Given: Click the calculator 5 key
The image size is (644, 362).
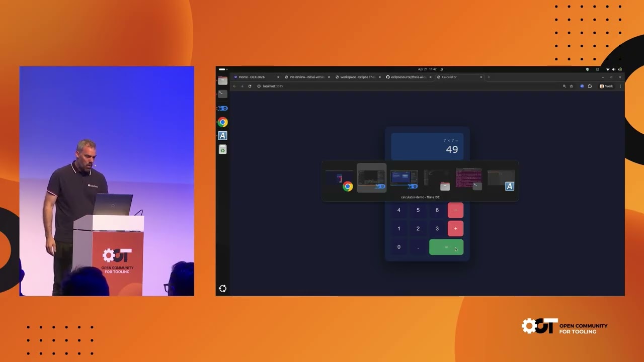Looking at the screenshot, I should tap(418, 210).
